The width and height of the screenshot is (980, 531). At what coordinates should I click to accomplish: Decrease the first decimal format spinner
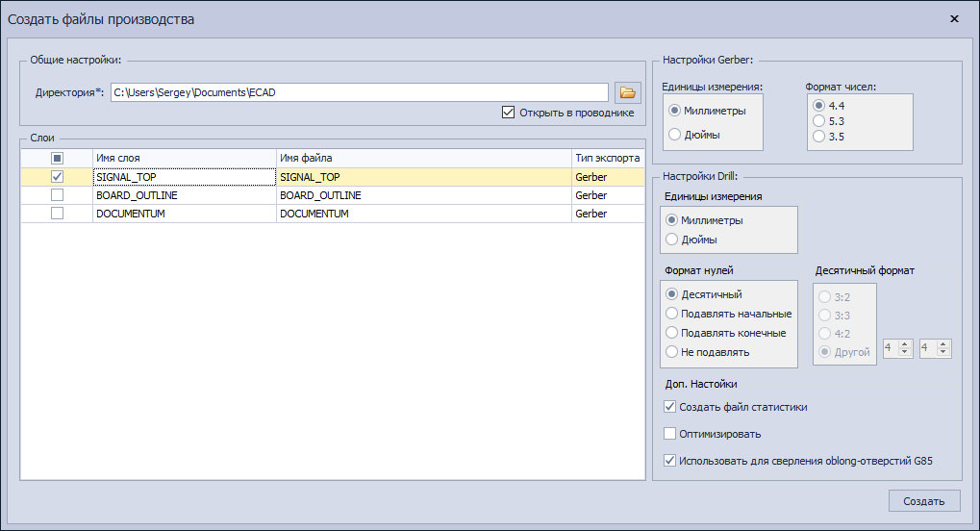click(x=904, y=352)
